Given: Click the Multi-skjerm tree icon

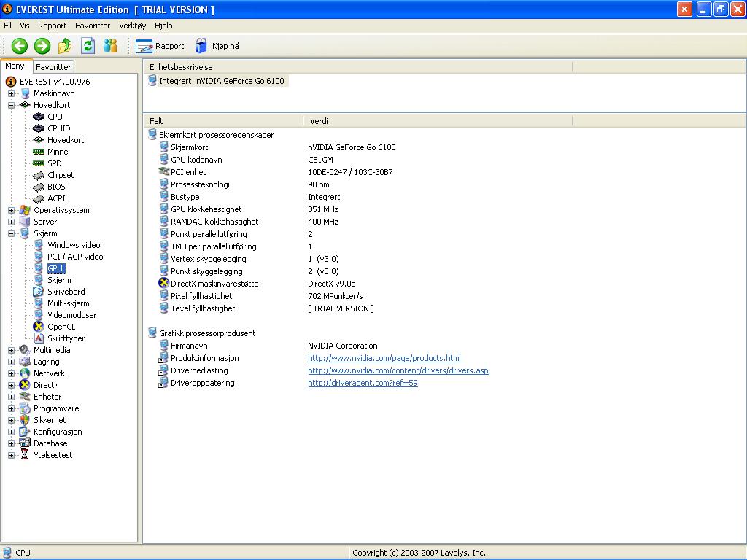Looking at the screenshot, I should 39,303.
